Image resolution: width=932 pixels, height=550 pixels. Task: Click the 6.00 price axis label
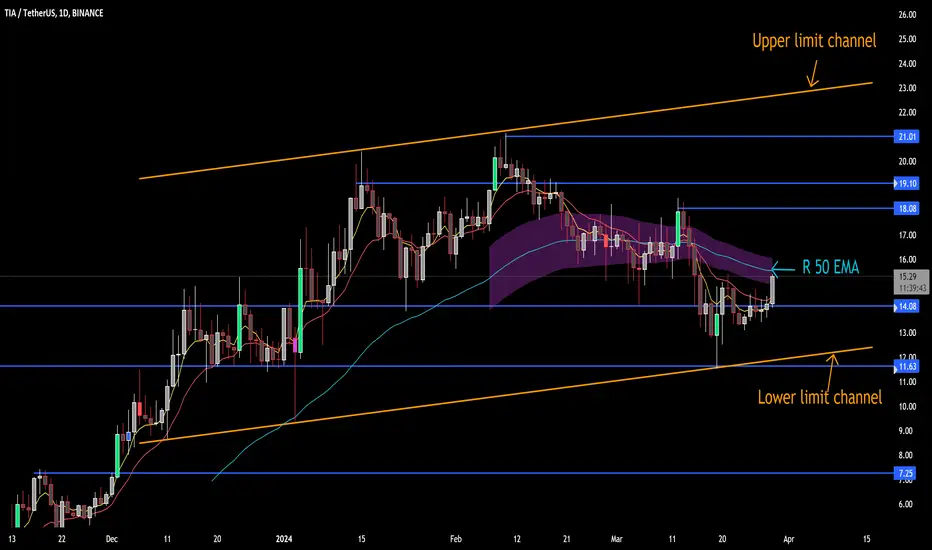coord(906,504)
